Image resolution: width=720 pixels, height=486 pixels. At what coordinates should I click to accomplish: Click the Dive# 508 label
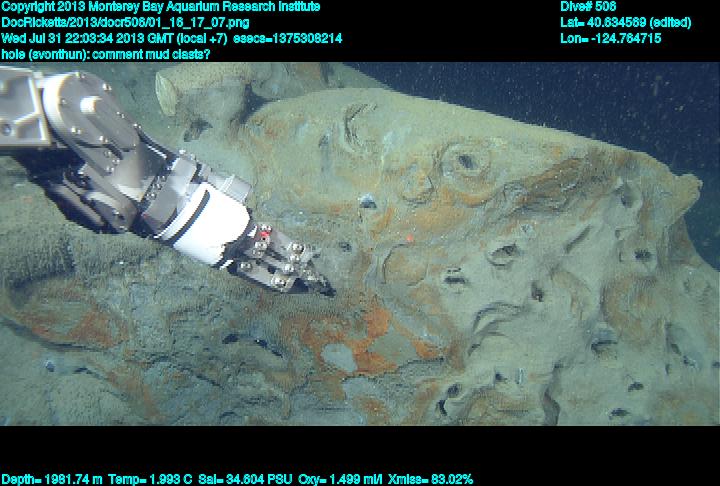(588, 7)
